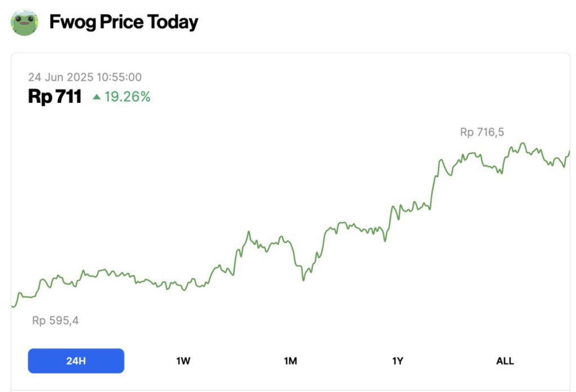576x392 pixels.
Task: Click the "Rp 716,5" high price label
Action: 482,133
